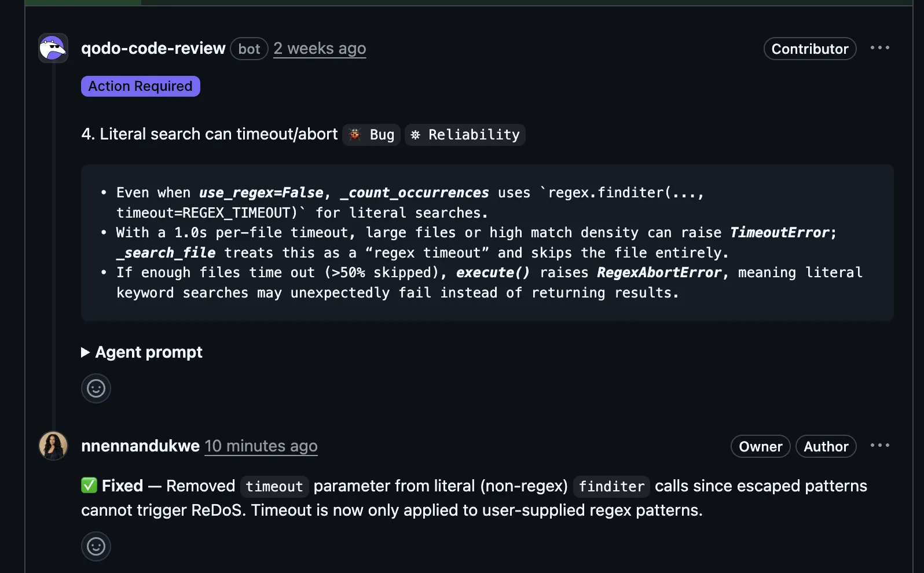
Task: Click the "10 minutes ago" timestamp
Action: click(261, 446)
